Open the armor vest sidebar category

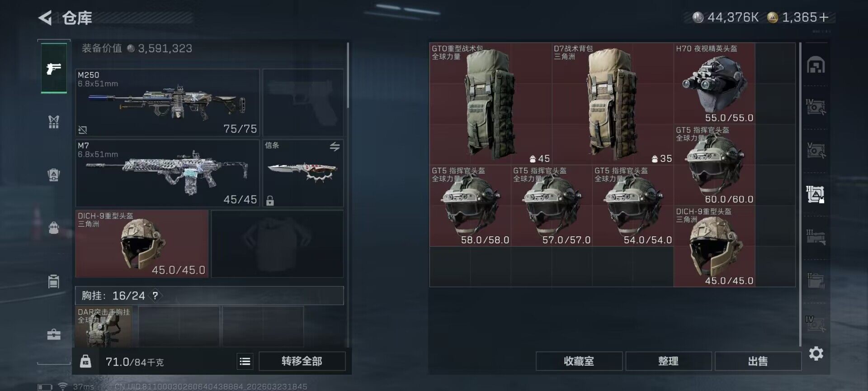(54, 121)
